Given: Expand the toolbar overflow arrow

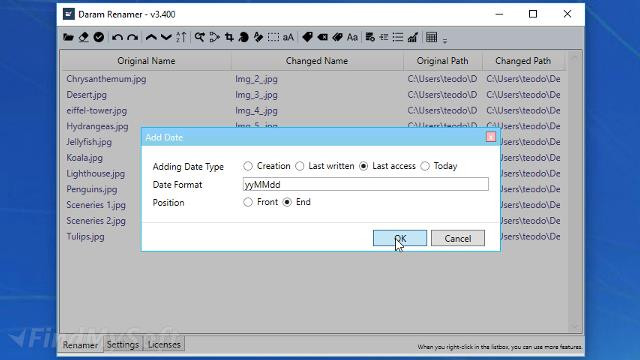Looking at the screenshot, I should pyautogui.click(x=445, y=40).
